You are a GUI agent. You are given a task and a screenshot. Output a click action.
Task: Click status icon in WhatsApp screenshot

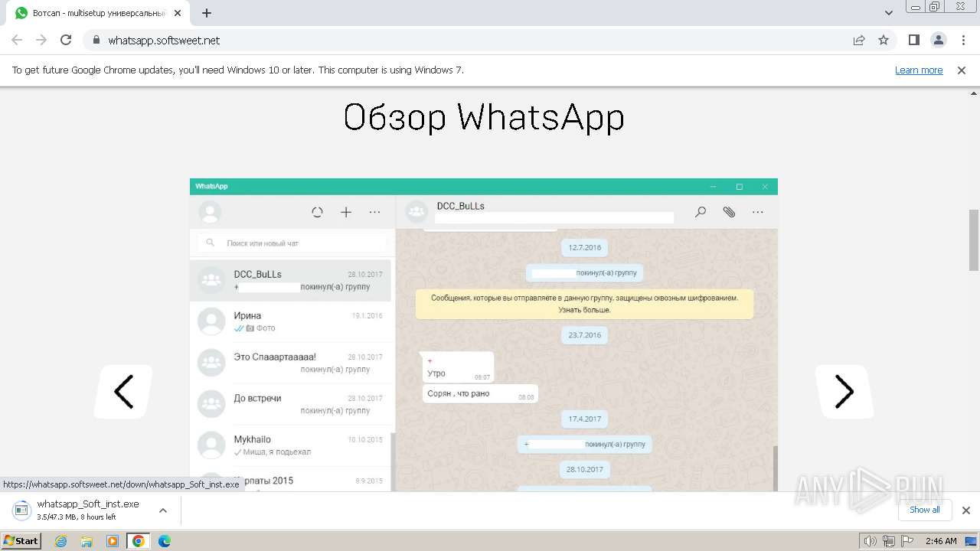click(318, 212)
